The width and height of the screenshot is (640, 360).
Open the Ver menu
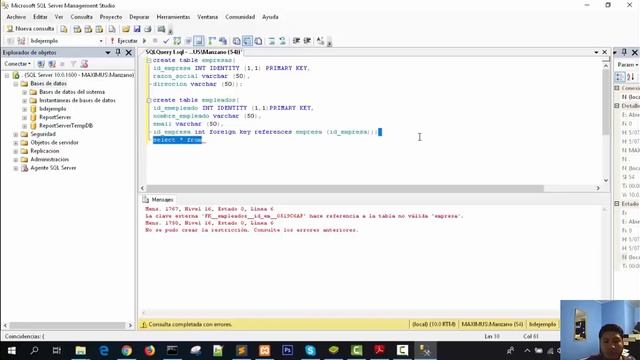point(59,17)
